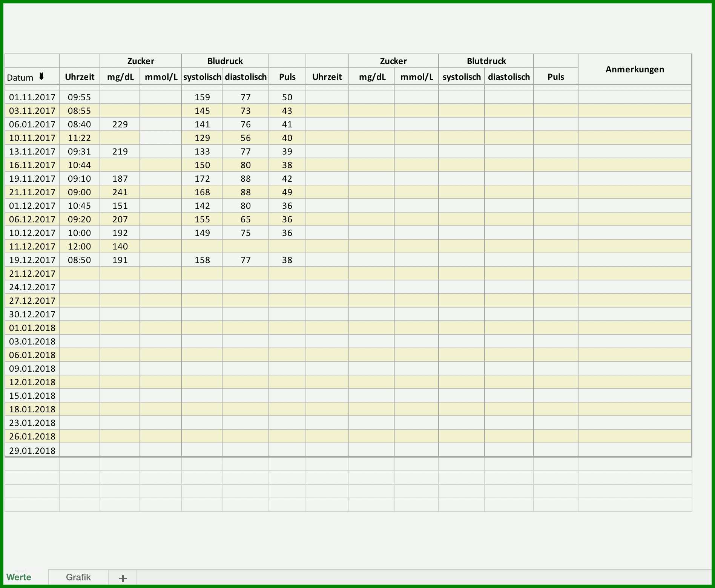
Task: Select date cell 10.12.2017
Action: (x=32, y=233)
